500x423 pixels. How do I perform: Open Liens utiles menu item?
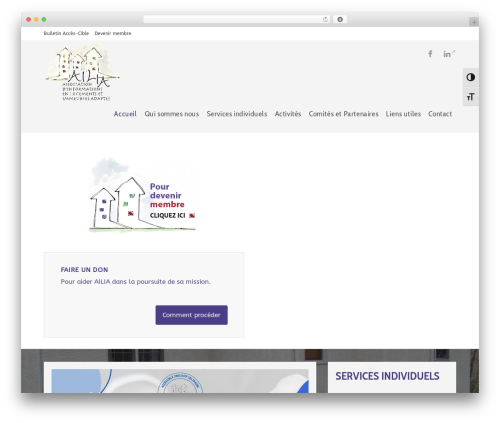click(403, 114)
